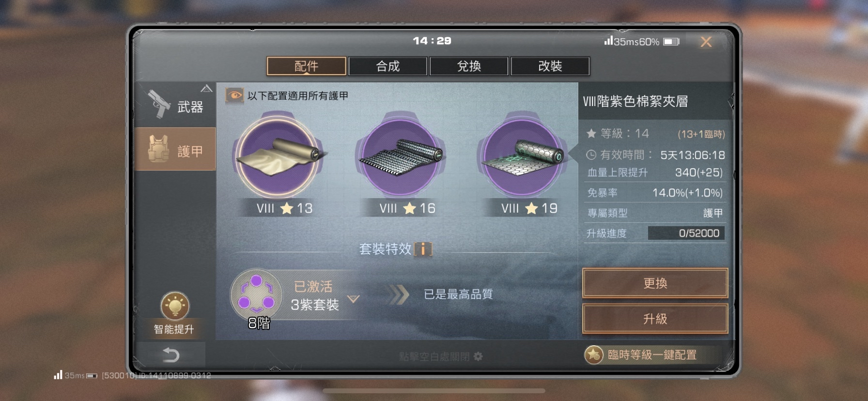
Task: Collapse the category list with the up arrow
Action: pyautogui.click(x=206, y=89)
